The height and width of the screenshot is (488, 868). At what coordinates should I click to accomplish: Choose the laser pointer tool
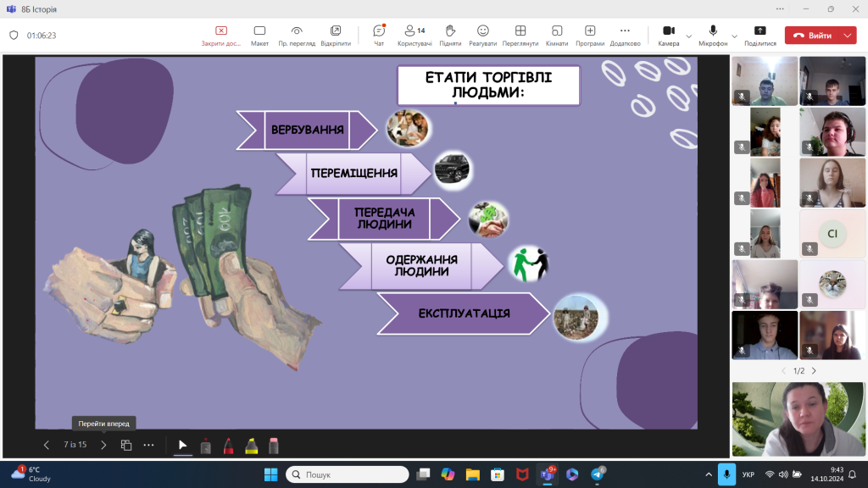205,445
